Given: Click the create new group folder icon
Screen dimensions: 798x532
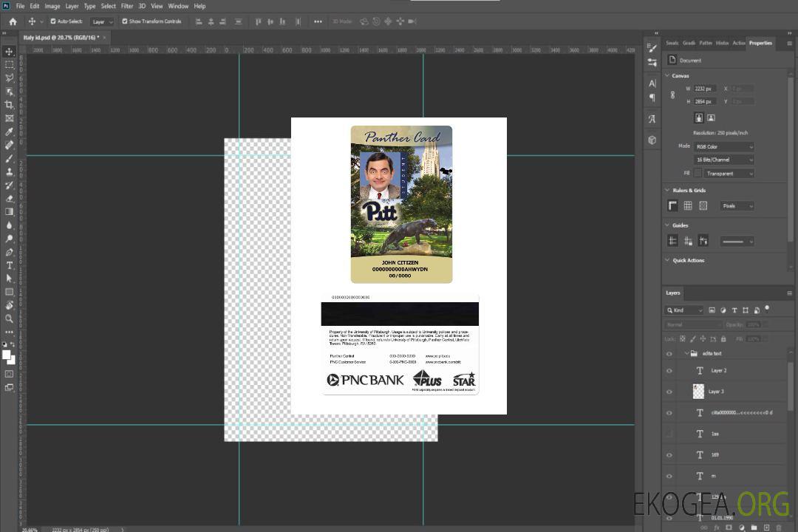Looking at the screenshot, I should coord(754,528).
